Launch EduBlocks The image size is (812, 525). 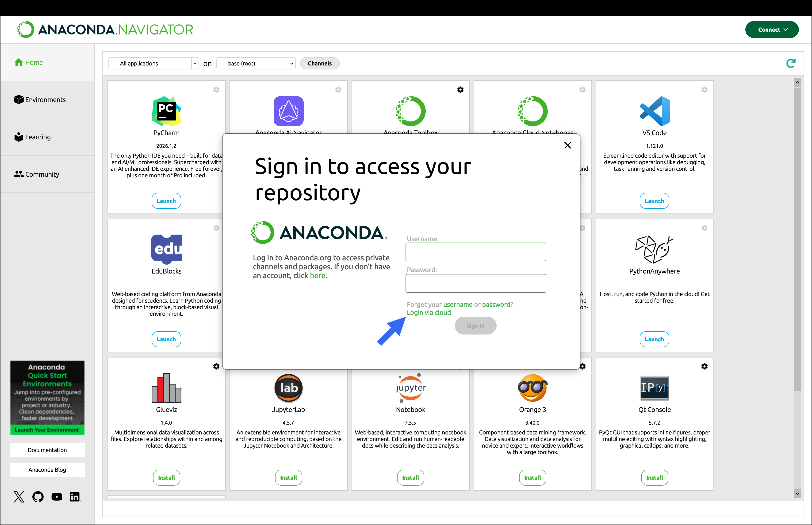point(166,339)
